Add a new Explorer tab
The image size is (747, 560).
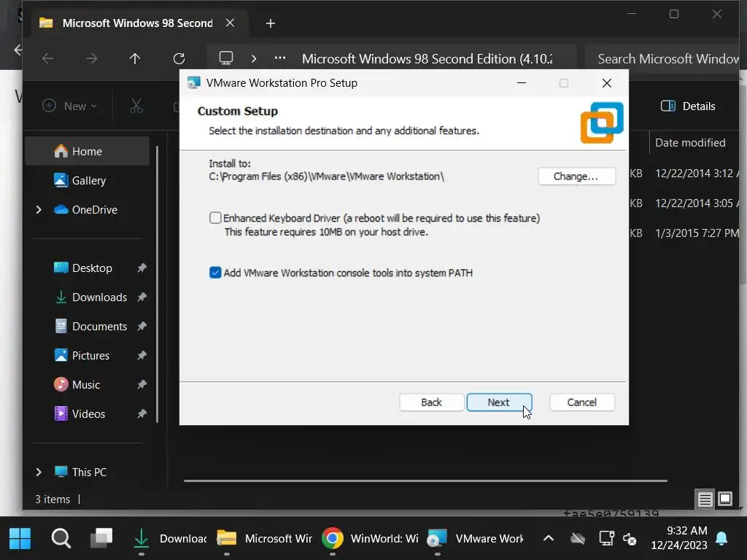270,23
